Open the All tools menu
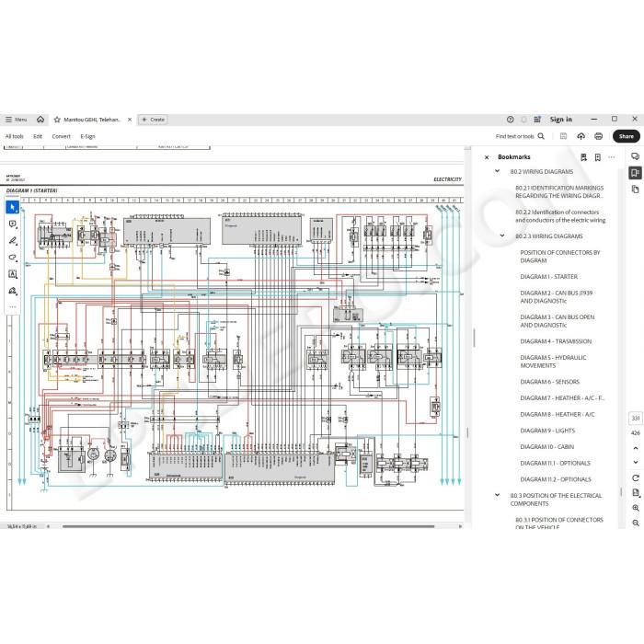This screenshot has width=644, height=644. pyautogui.click(x=15, y=136)
